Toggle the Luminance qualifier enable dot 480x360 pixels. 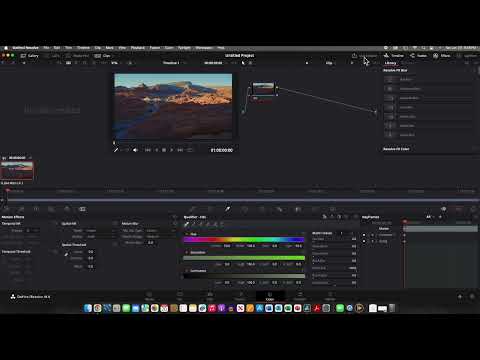point(187,271)
